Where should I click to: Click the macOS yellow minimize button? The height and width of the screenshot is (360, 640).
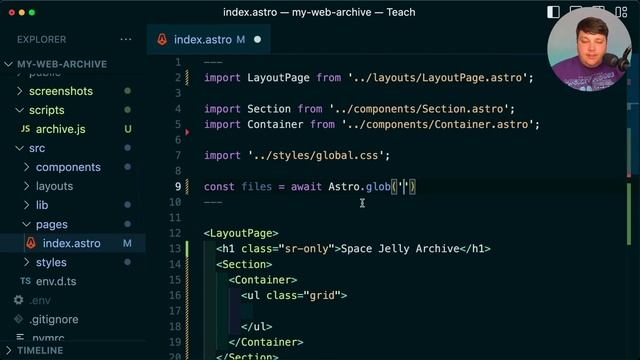(x=22, y=12)
